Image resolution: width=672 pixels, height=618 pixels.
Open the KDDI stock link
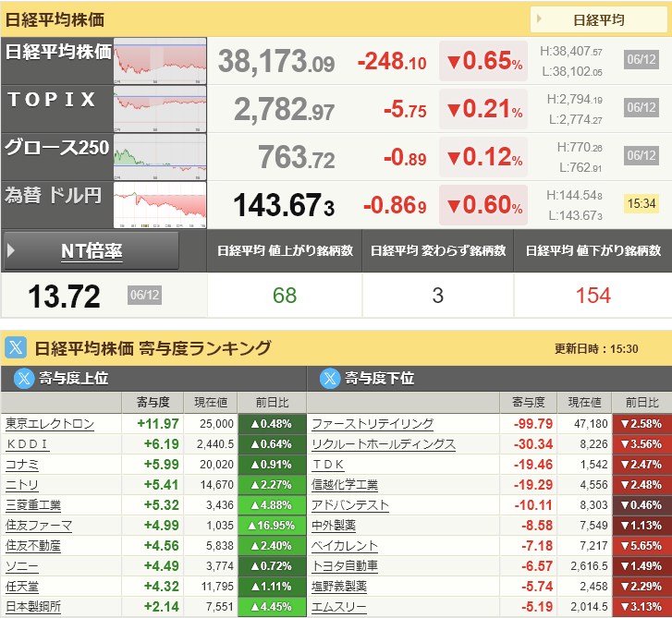[x=27, y=444]
